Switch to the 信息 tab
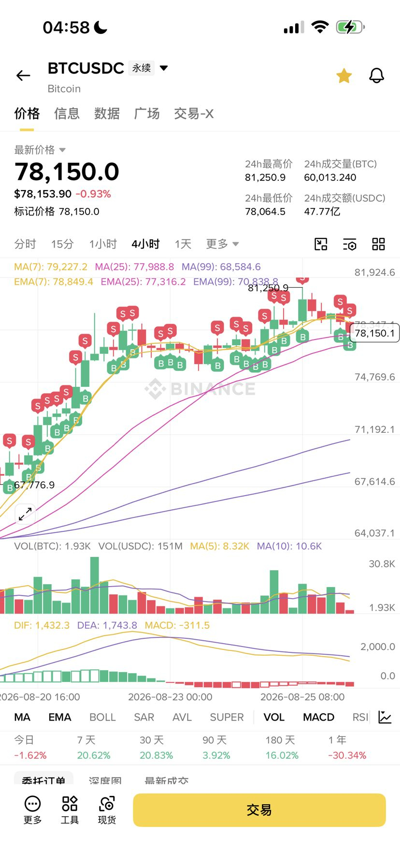400x868 pixels. coord(67,114)
